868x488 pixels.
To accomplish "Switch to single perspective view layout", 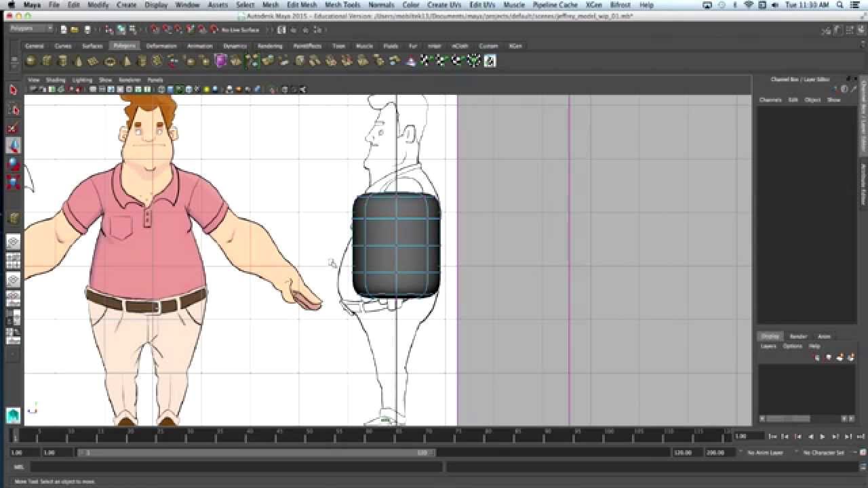I will pyautogui.click(x=13, y=242).
